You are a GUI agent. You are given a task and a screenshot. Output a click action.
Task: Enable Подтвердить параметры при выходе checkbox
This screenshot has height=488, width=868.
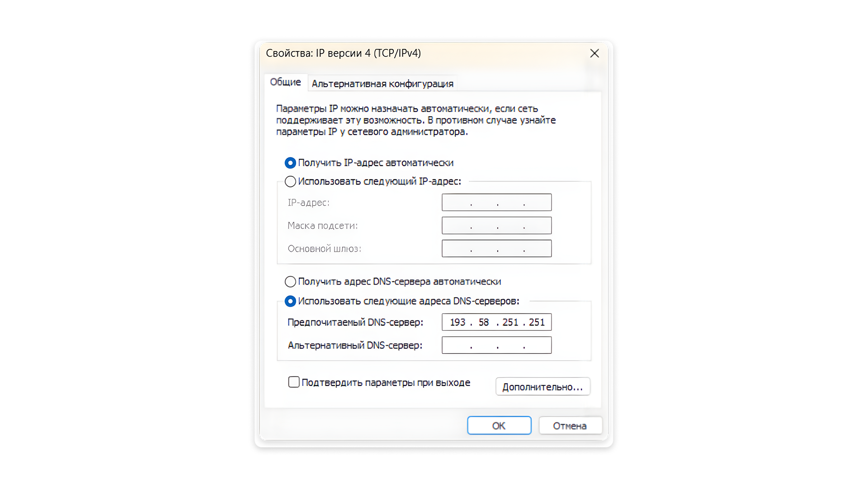(x=294, y=382)
